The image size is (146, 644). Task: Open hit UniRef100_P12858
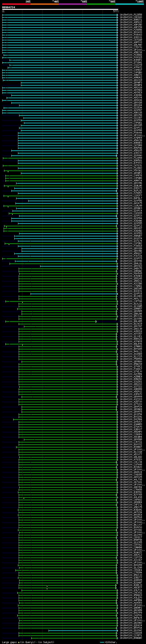tap(131, 15)
